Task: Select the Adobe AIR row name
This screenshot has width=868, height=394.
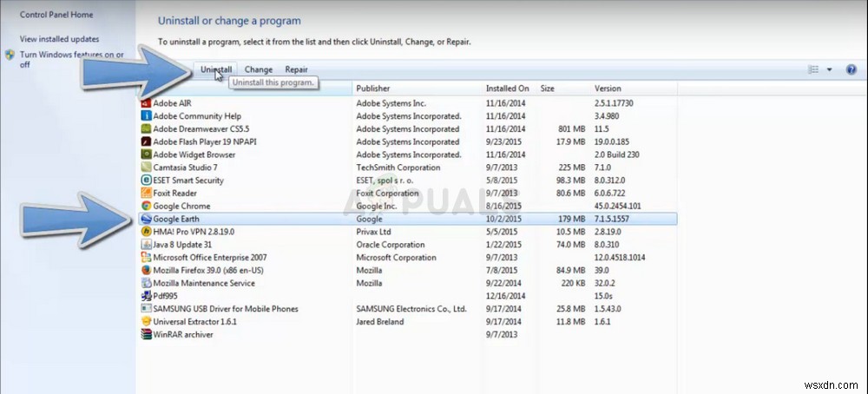Action: point(172,103)
